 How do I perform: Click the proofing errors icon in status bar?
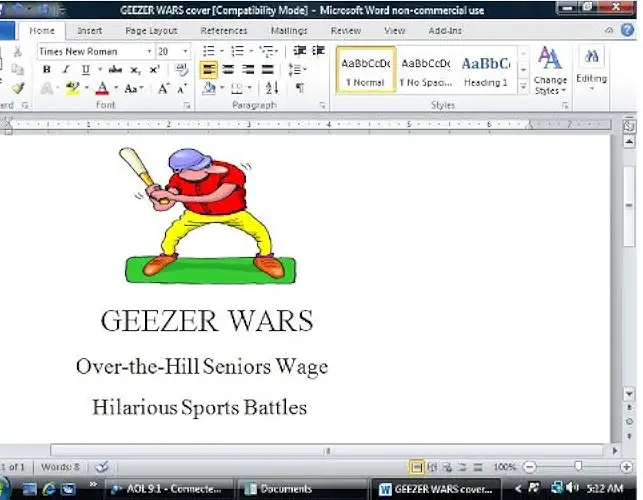101,467
